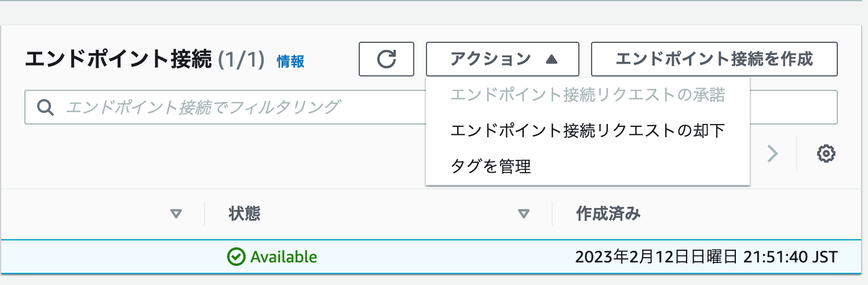Click the 2023年2月12日 creation date cell
This screenshot has height=285, width=868.
(706, 257)
